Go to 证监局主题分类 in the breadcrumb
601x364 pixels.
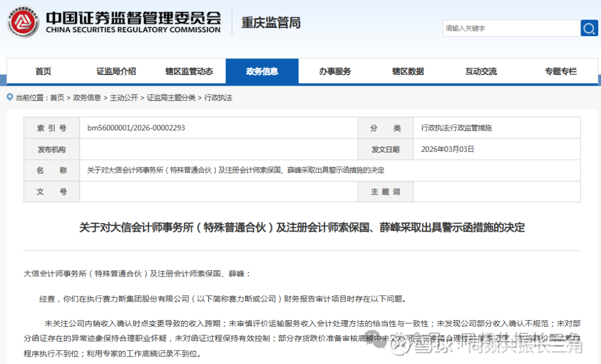(x=171, y=98)
